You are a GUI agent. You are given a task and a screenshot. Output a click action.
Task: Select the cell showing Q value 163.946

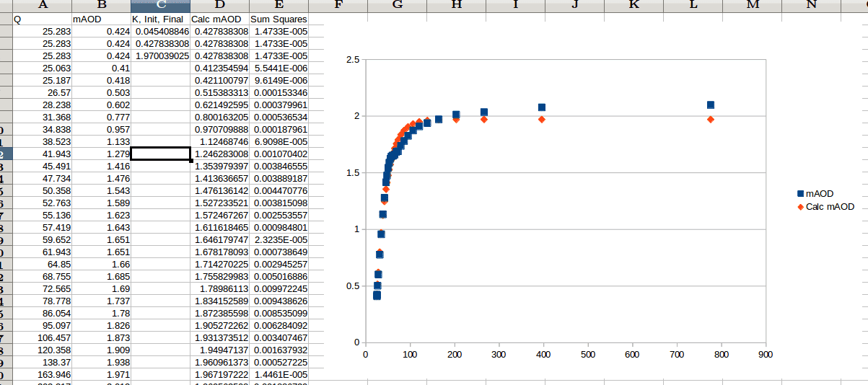click(42, 375)
